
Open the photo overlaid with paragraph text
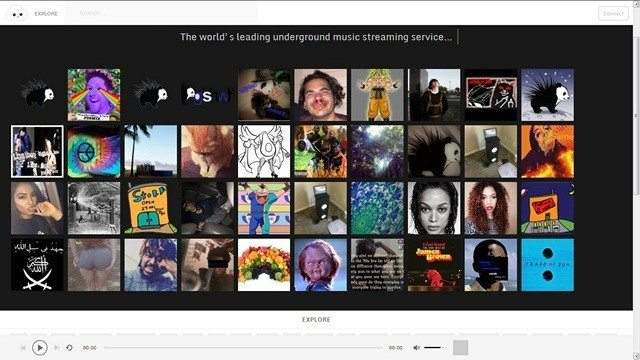[x=377, y=265]
